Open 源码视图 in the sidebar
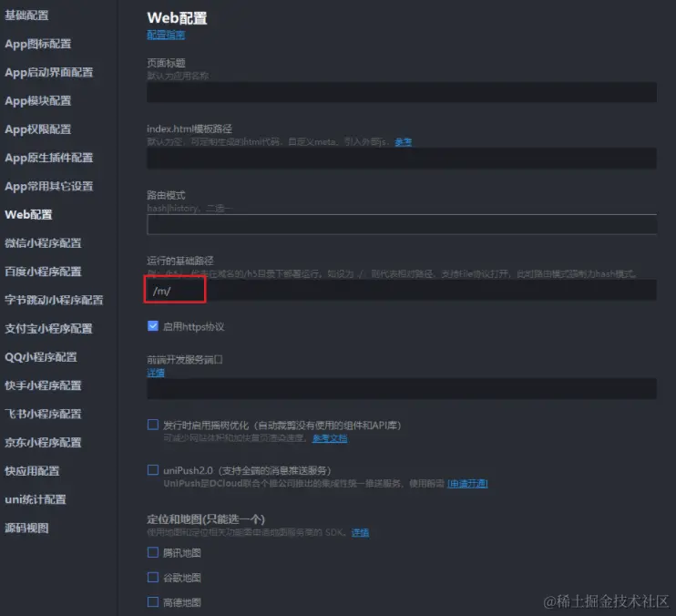The height and width of the screenshot is (616, 676). click(x=26, y=528)
